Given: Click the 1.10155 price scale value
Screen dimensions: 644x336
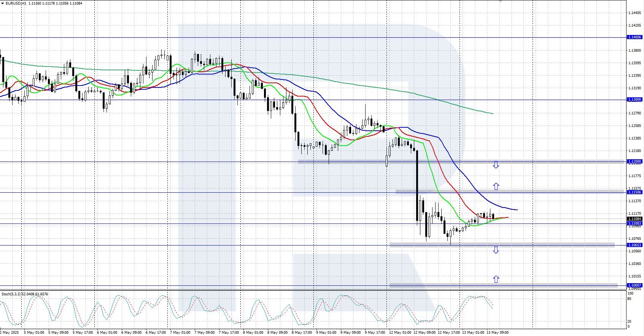Looking at the screenshot, I should click(634, 276).
